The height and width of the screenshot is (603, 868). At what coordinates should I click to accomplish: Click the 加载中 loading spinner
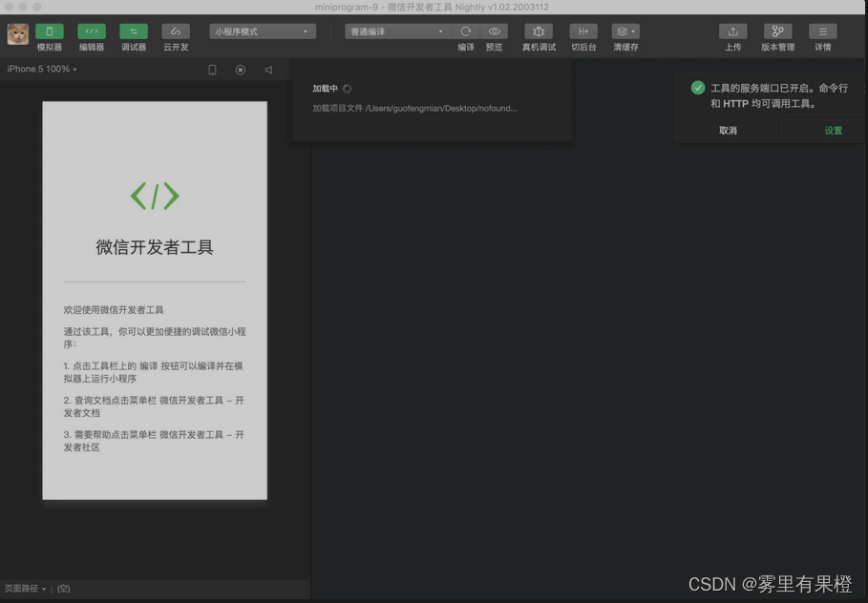[347, 89]
